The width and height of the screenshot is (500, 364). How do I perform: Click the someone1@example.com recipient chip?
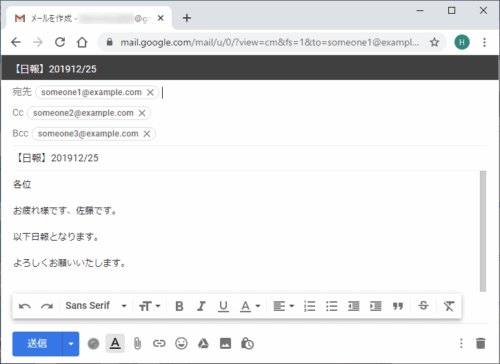point(97,92)
